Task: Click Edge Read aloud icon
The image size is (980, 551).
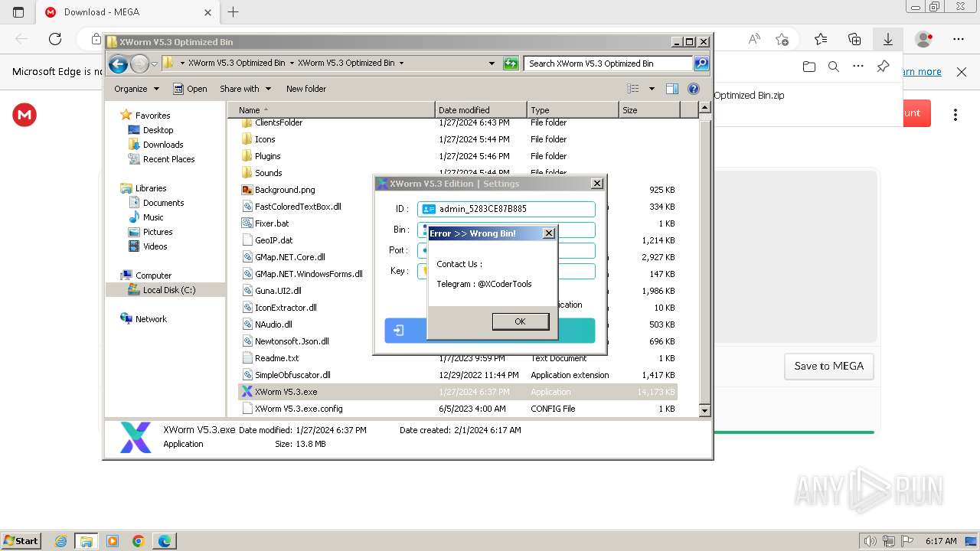Action: (754, 39)
